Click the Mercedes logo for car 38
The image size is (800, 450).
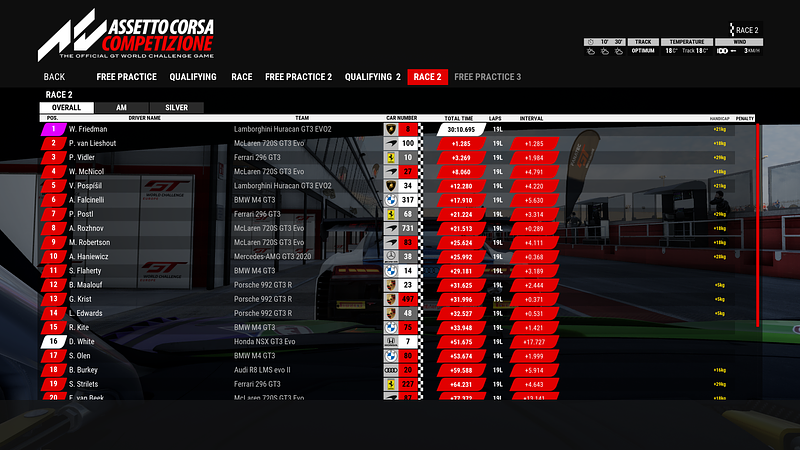[x=391, y=257]
